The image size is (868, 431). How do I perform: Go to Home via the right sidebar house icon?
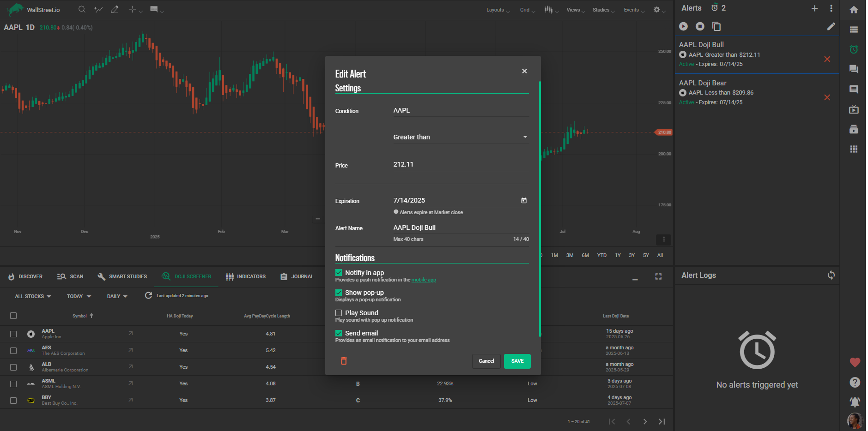coord(854,10)
